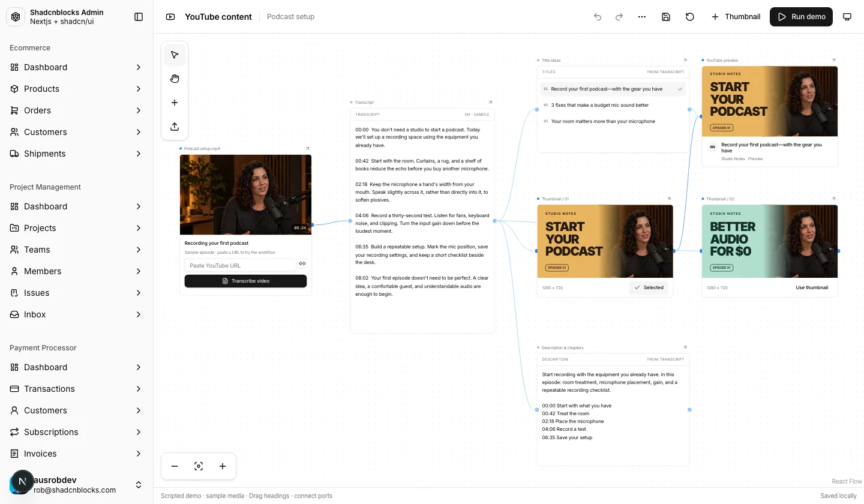Zoom out with the minus control

click(175, 466)
